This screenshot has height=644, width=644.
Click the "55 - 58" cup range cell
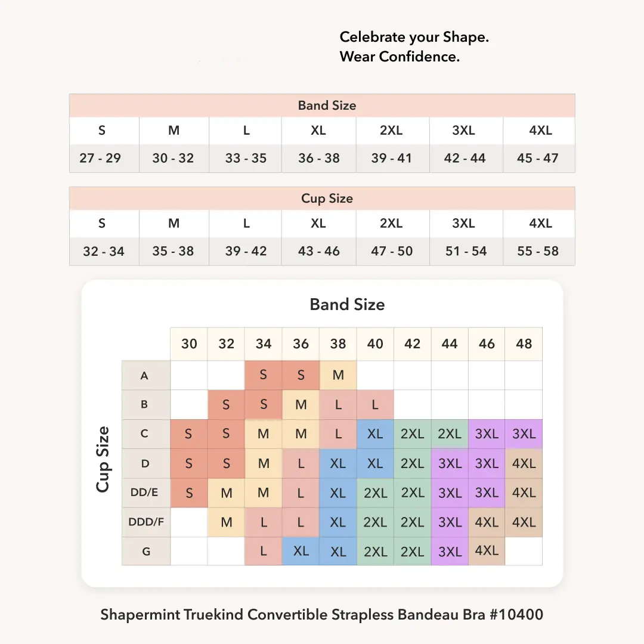pyautogui.click(x=538, y=251)
